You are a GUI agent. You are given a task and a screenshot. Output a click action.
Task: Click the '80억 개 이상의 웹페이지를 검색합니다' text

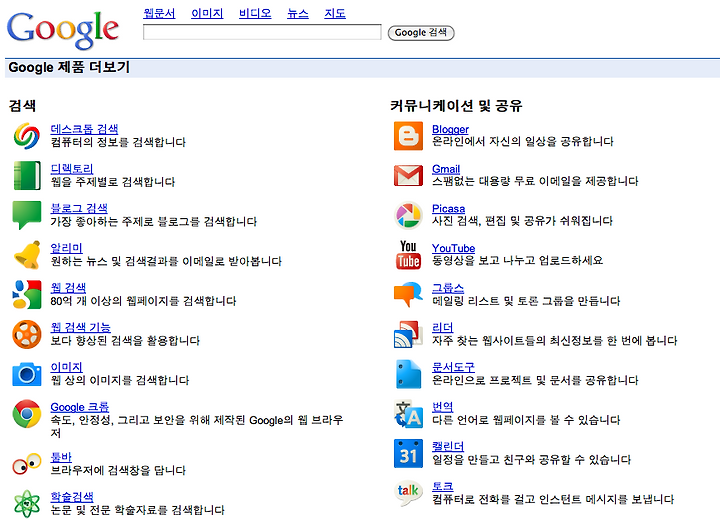tap(143, 301)
